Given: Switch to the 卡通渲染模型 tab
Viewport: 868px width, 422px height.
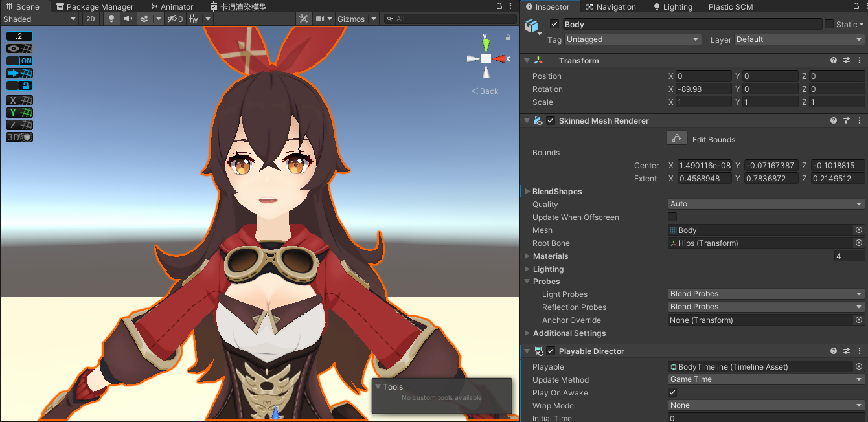Looking at the screenshot, I should coord(238,6).
